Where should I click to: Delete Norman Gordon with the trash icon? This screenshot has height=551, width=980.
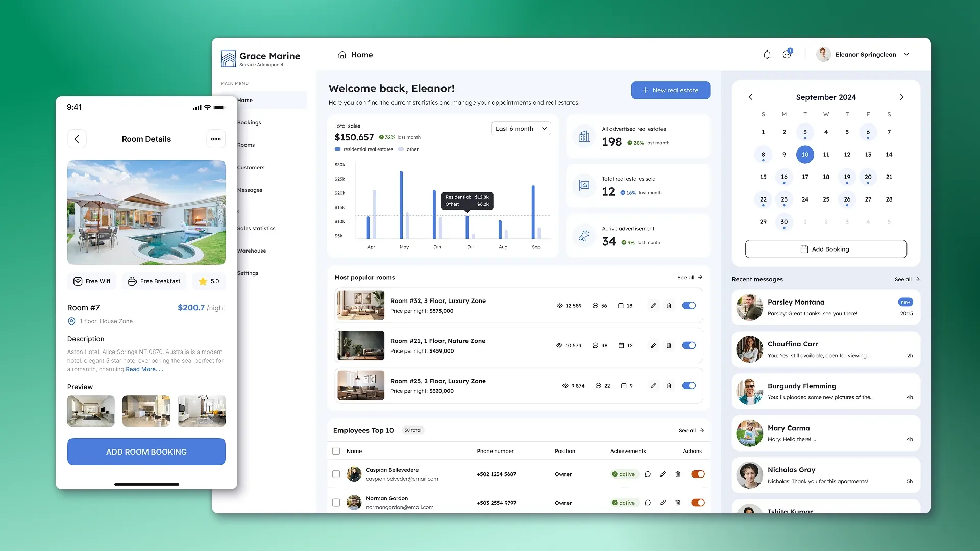(677, 503)
